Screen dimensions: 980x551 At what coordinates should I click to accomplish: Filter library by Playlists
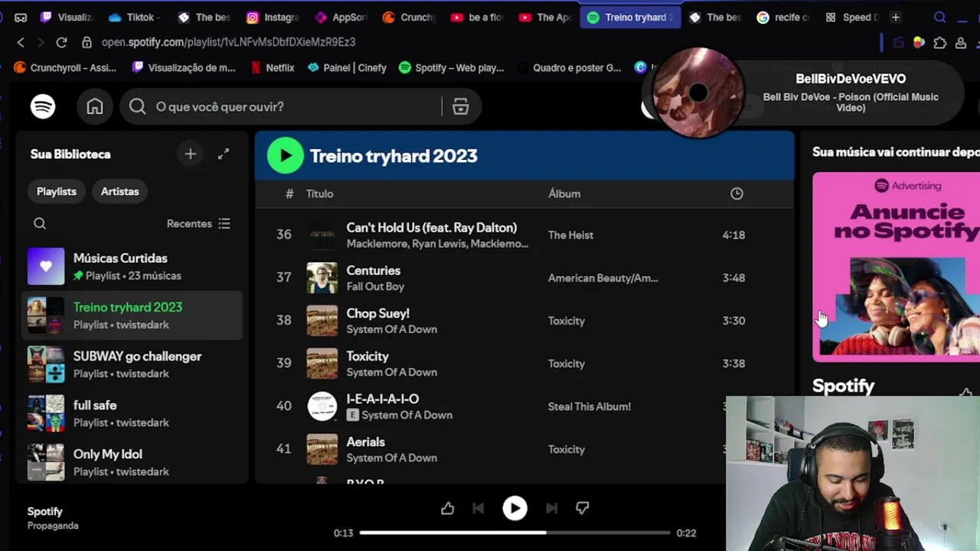point(57,191)
